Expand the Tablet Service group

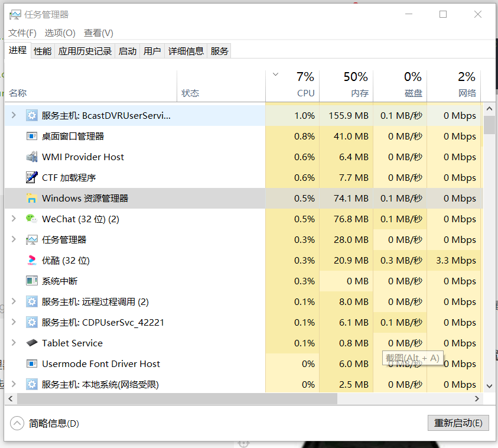[14, 343]
